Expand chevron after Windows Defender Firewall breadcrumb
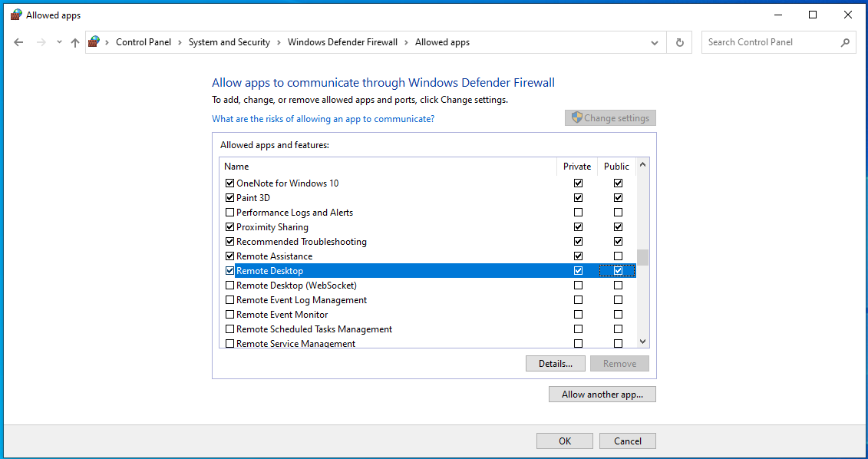The image size is (868, 459). (x=406, y=42)
